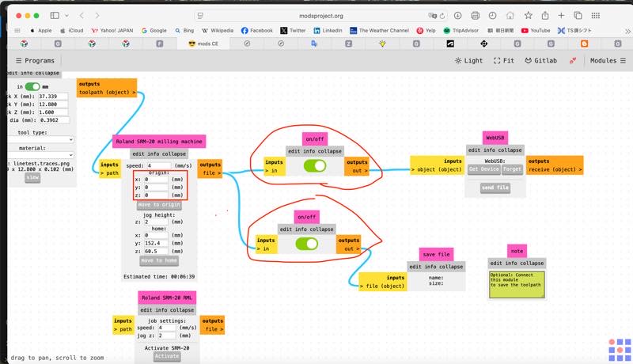The width and height of the screenshot is (633, 364).
Task: Open the Share menu icon
Action: (545, 15)
